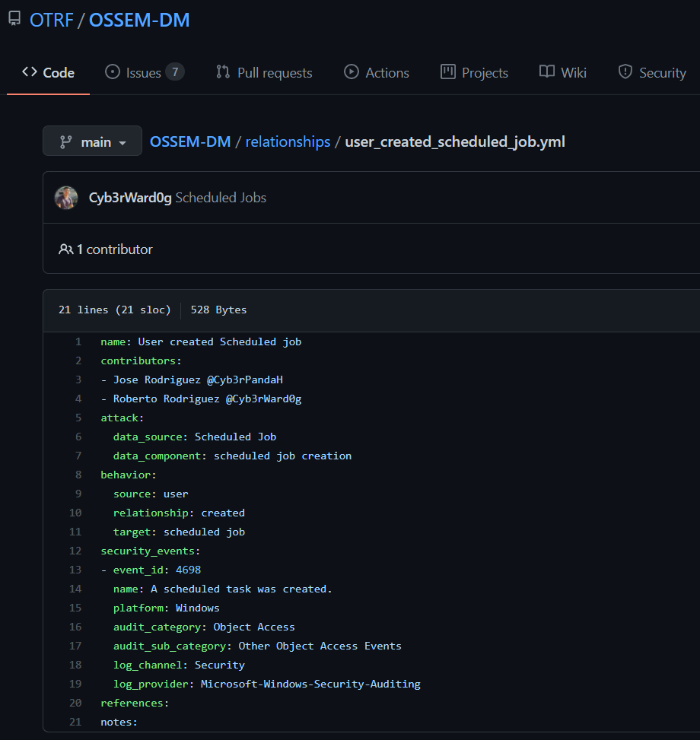Open the OSSEM-DM repository title link
The image size is (700, 740).
pyautogui.click(x=139, y=20)
